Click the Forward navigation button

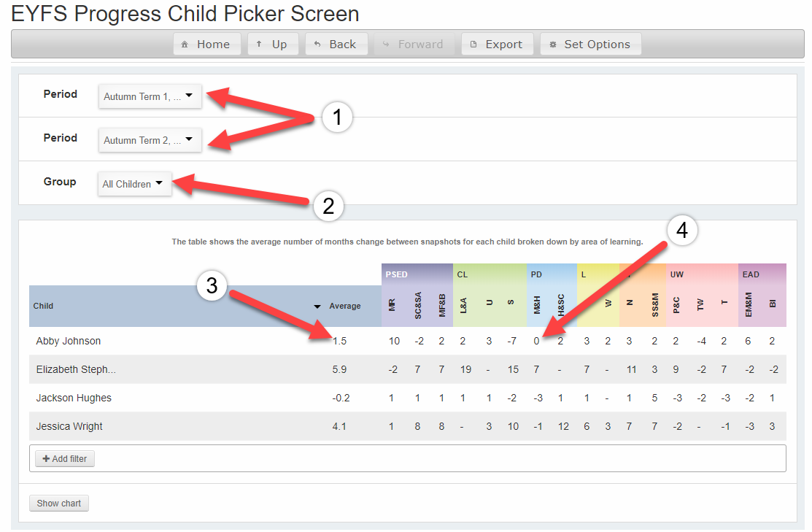coord(414,45)
